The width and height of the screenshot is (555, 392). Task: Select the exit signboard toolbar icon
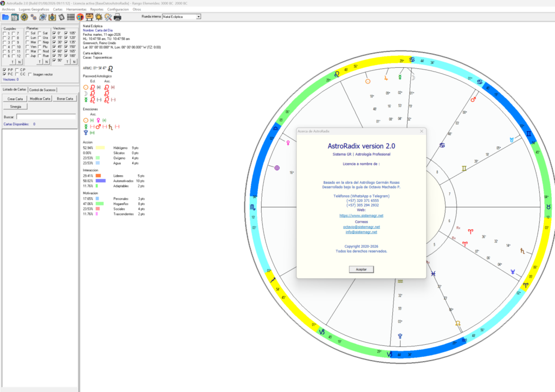[89, 17]
